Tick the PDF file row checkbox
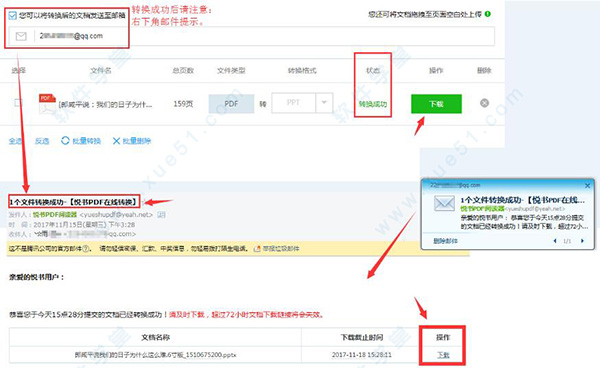Image resolution: width=600 pixels, height=368 pixels. (18, 103)
